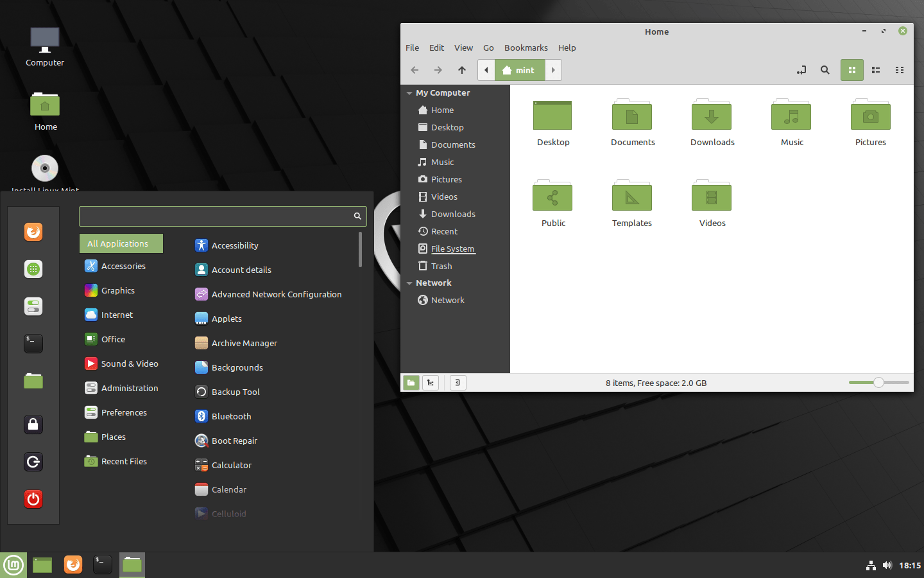Show tree view in sidebar
This screenshot has width=924, height=578.
pyautogui.click(x=431, y=383)
